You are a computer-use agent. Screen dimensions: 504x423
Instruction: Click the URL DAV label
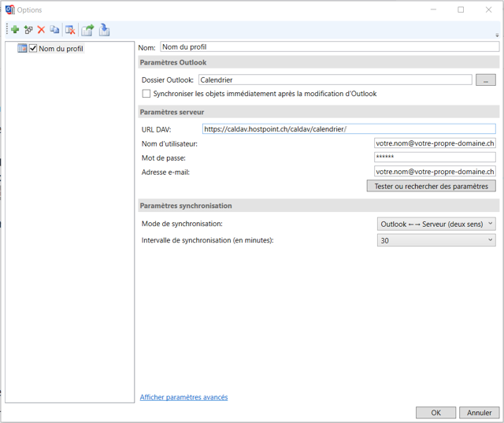(156, 129)
